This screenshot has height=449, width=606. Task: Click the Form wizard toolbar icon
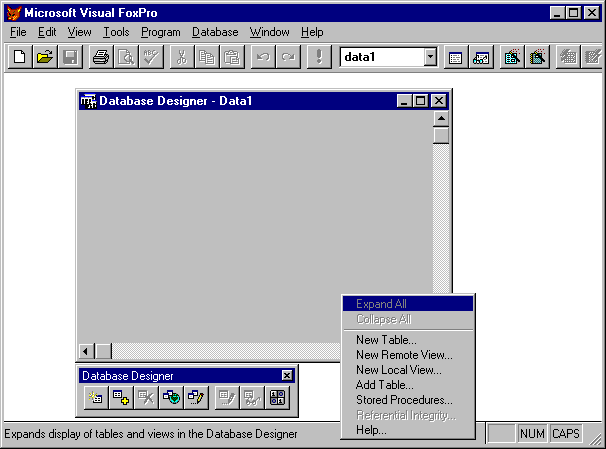click(512, 57)
